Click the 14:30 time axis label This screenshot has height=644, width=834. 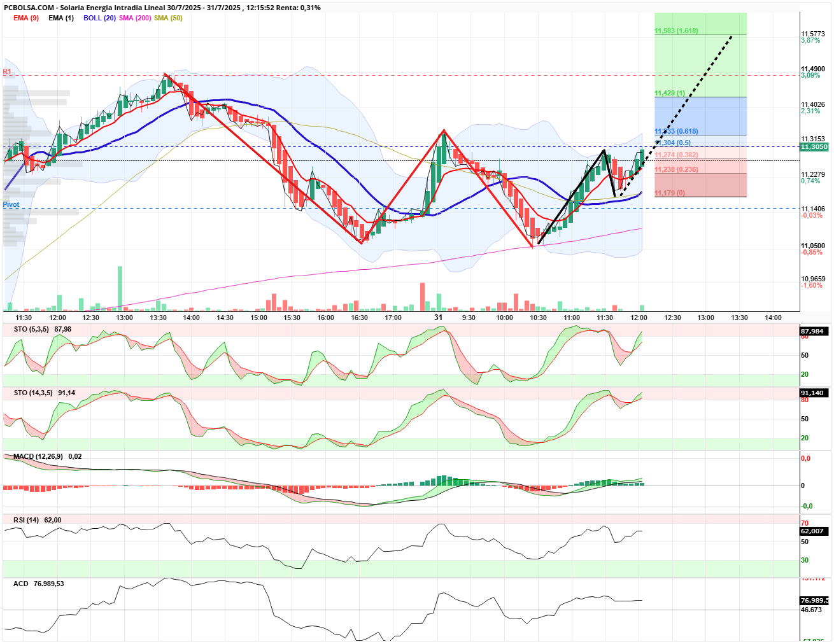pyautogui.click(x=225, y=318)
